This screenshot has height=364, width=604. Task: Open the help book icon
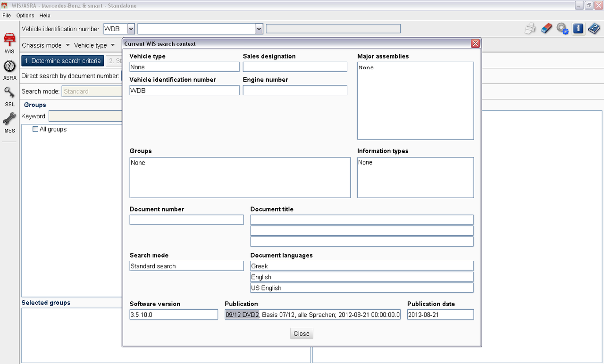pos(594,28)
